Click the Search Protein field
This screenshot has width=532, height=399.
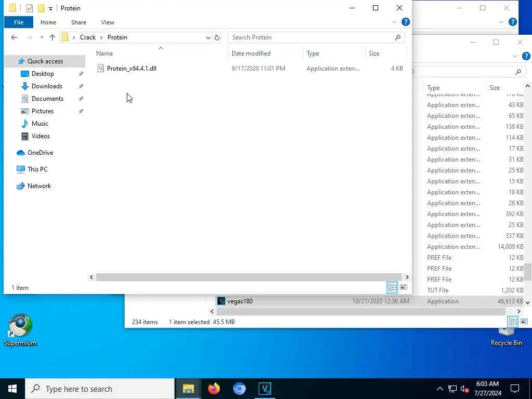pyautogui.click(x=316, y=37)
